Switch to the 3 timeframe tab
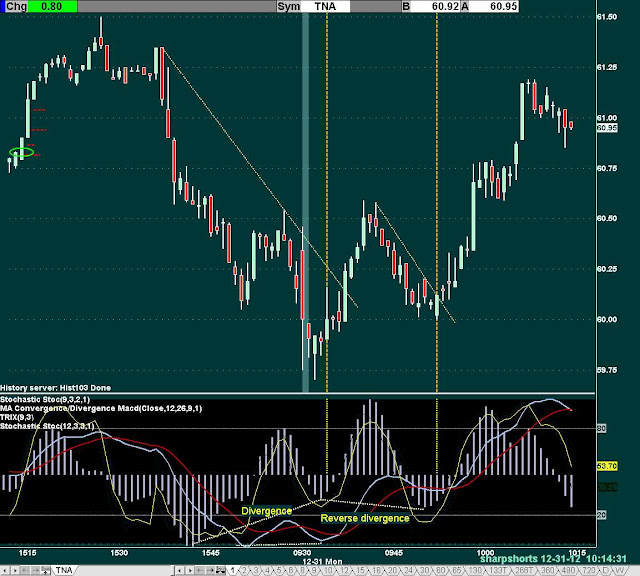Viewport: 640px width, 576px height. click(256, 570)
